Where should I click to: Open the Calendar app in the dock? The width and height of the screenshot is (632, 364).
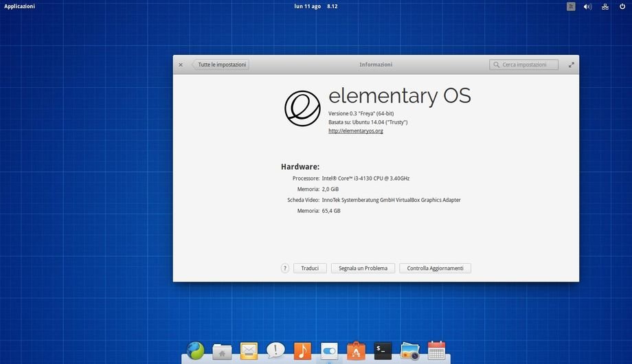(x=436, y=351)
